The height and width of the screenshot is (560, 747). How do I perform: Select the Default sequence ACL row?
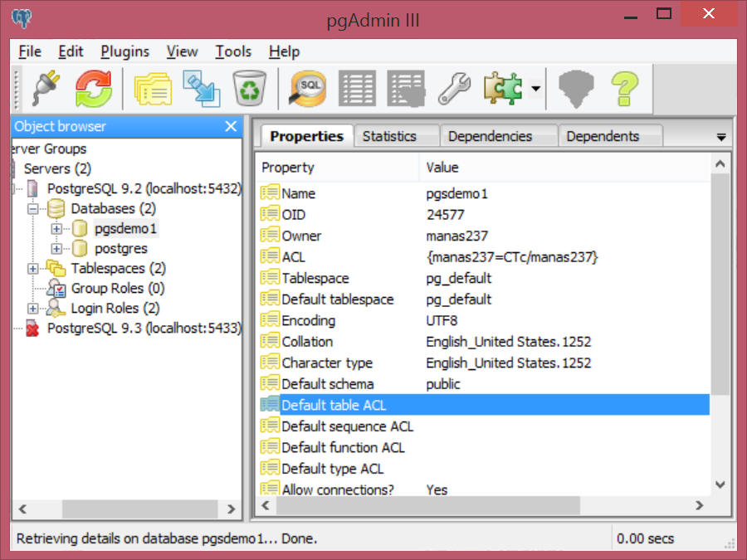pyautogui.click(x=484, y=426)
